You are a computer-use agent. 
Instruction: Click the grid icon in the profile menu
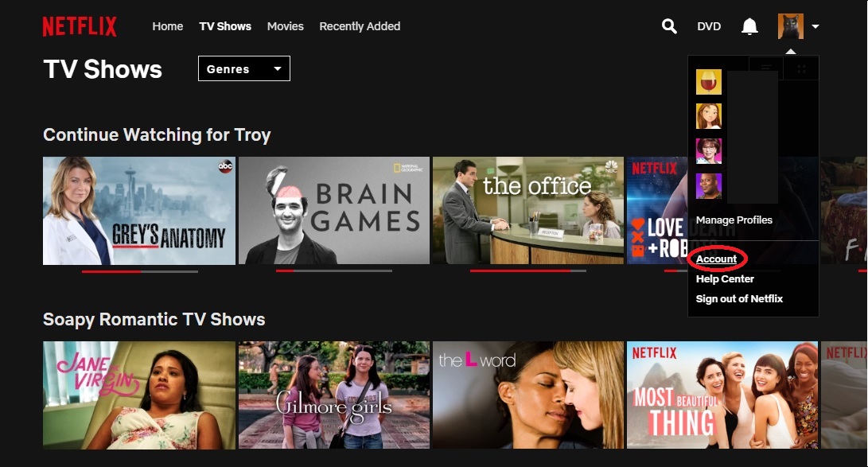(x=800, y=68)
